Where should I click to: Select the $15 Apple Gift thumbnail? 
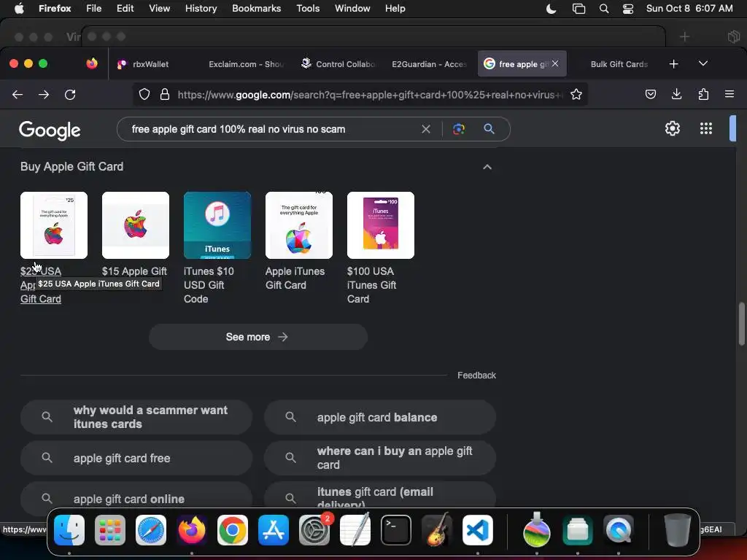coord(135,225)
